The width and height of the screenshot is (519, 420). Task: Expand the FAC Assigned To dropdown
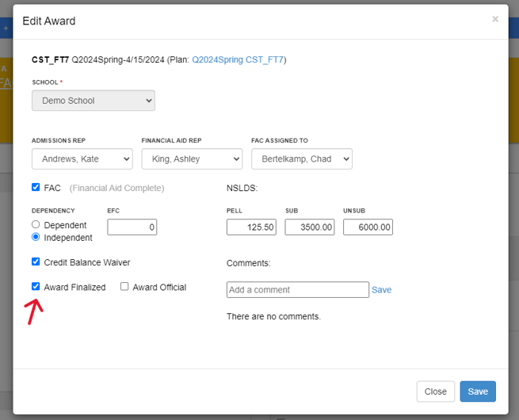[301, 159]
